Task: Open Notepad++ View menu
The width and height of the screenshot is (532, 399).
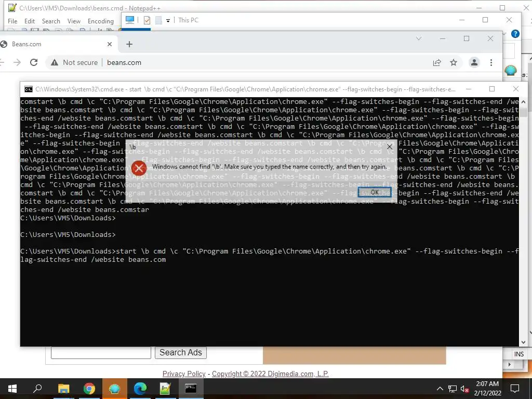Action: (74, 21)
